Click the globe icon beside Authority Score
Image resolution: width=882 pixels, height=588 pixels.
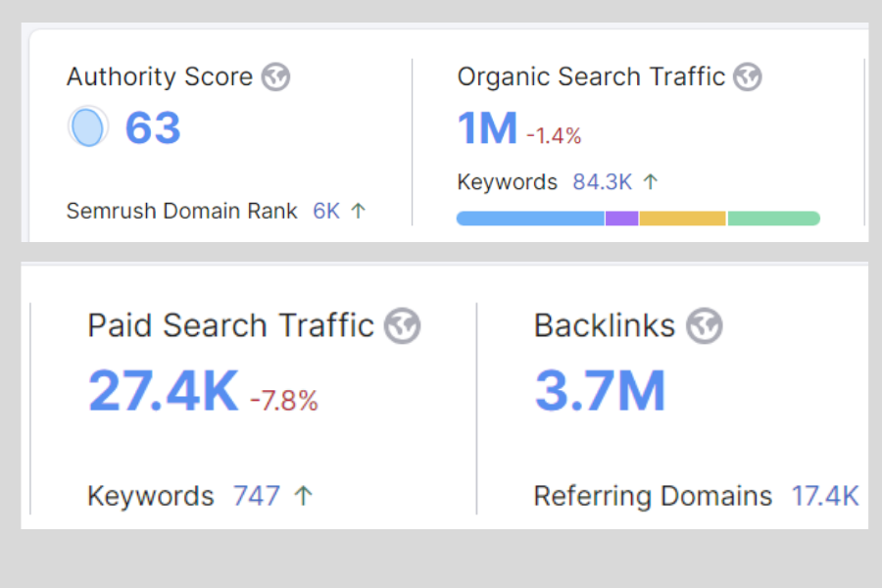276,77
